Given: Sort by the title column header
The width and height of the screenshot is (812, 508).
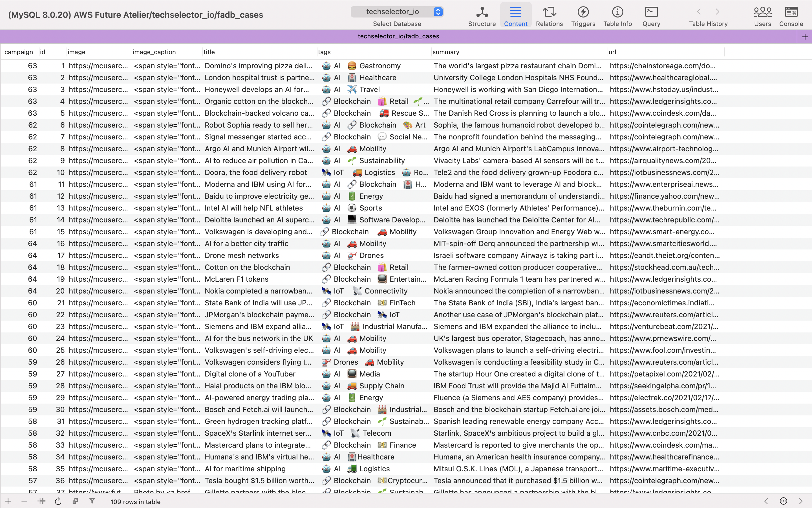Looking at the screenshot, I should pyautogui.click(x=260, y=52).
